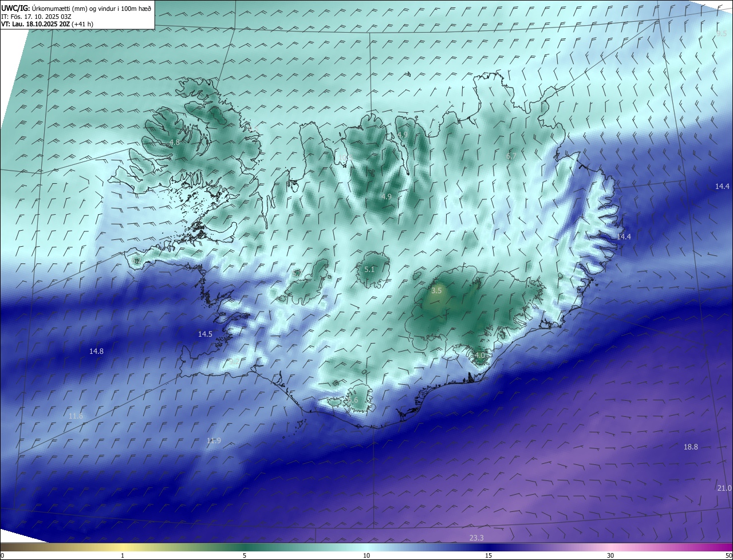Select the 14.5 value off the southwest coast

pos(205,334)
